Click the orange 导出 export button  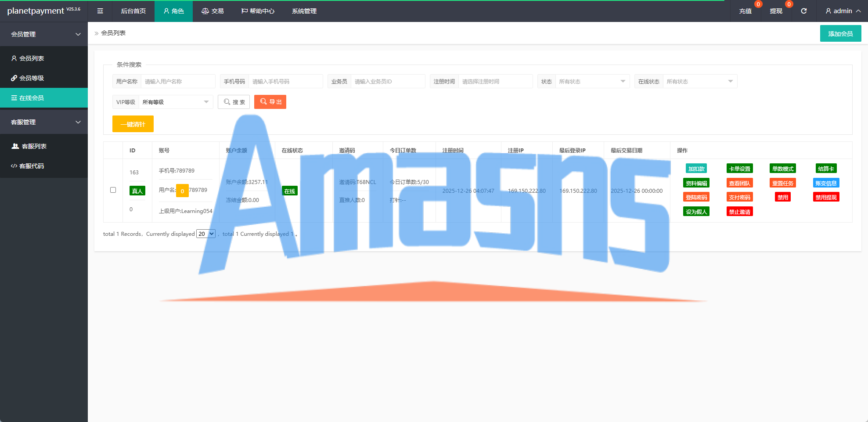(270, 102)
